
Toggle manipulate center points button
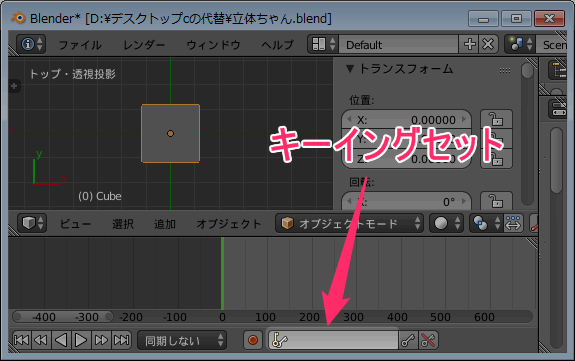513,223
